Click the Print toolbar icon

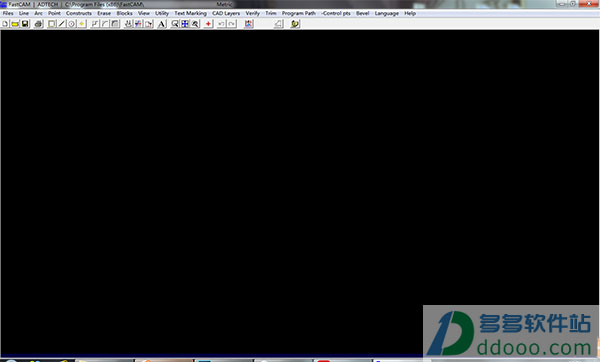[38, 24]
